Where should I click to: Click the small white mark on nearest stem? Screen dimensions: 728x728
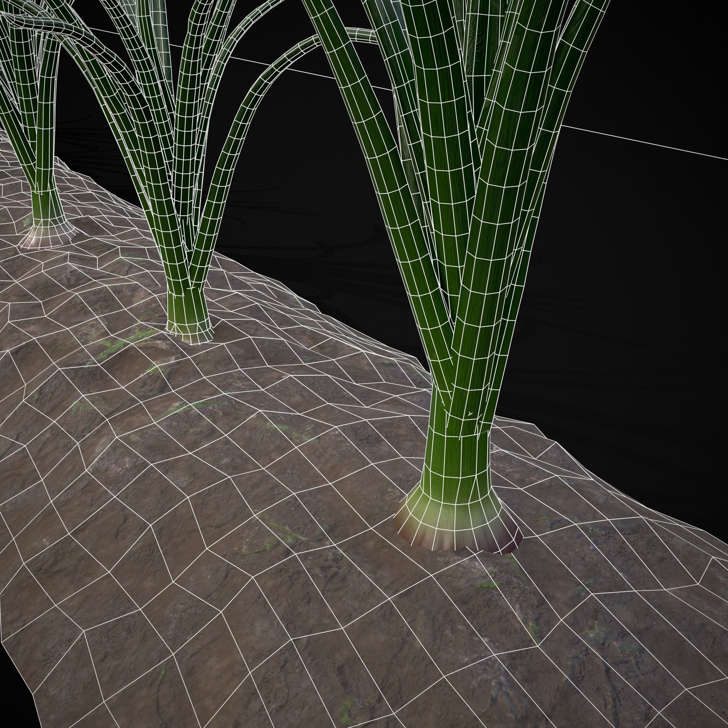tap(470, 414)
